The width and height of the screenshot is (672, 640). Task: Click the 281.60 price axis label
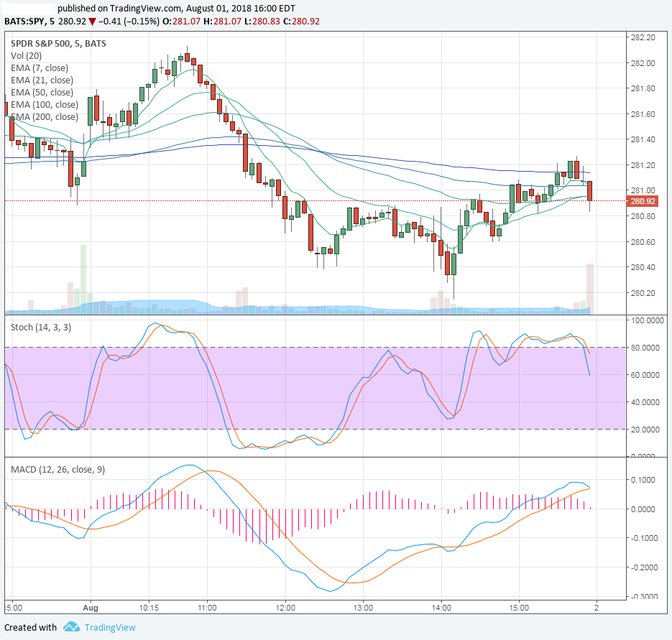coord(643,114)
